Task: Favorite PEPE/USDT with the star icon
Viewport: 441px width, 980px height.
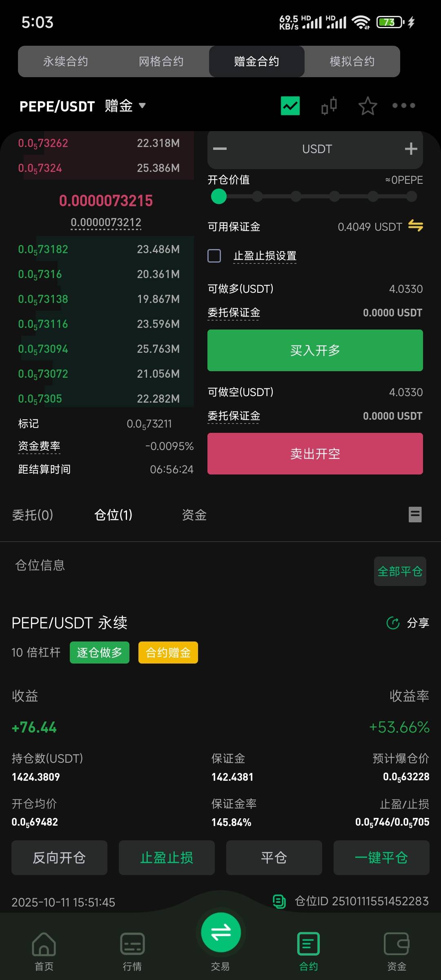Action: (367, 106)
